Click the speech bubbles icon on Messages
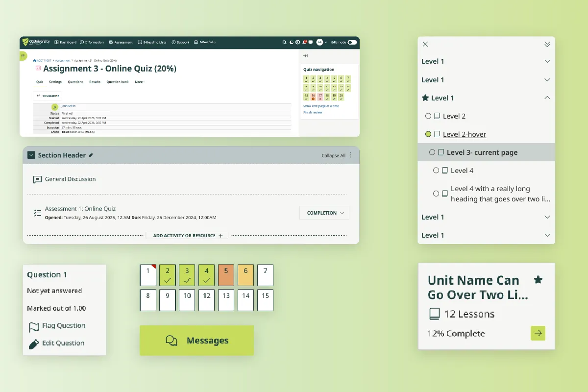 point(171,341)
